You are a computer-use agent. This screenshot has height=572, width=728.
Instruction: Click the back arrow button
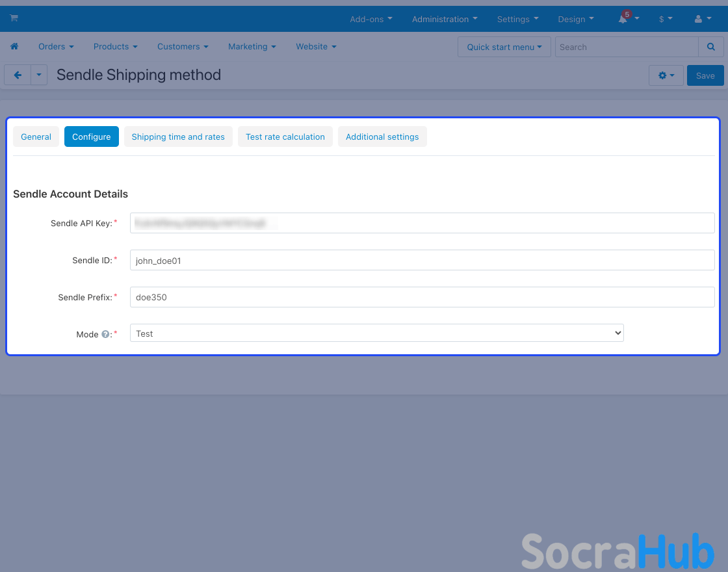click(18, 75)
